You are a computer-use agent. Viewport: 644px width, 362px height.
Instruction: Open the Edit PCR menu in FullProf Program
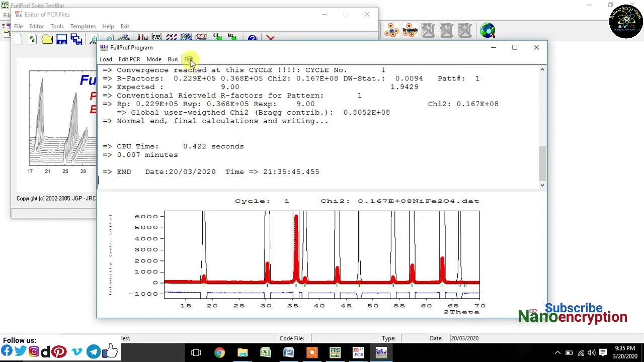click(129, 59)
